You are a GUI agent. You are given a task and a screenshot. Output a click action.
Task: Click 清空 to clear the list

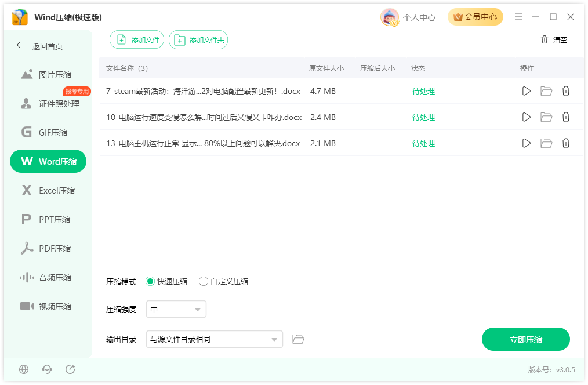(554, 40)
